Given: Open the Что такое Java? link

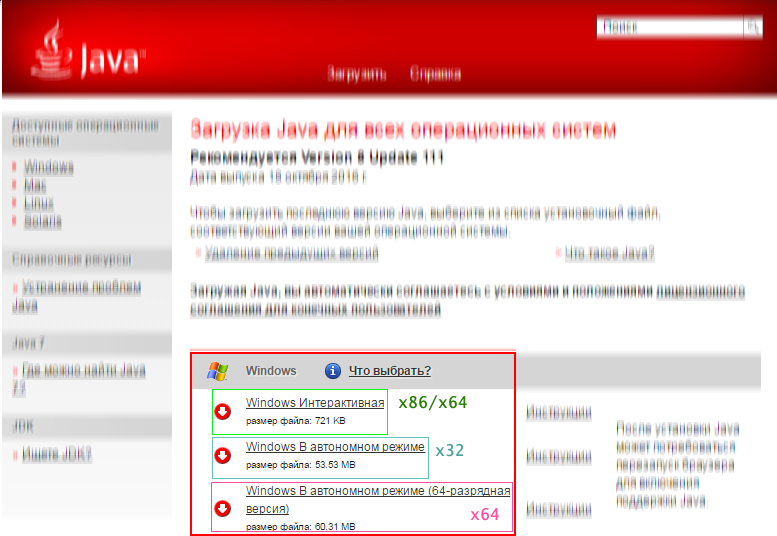Looking at the screenshot, I should point(609,254).
